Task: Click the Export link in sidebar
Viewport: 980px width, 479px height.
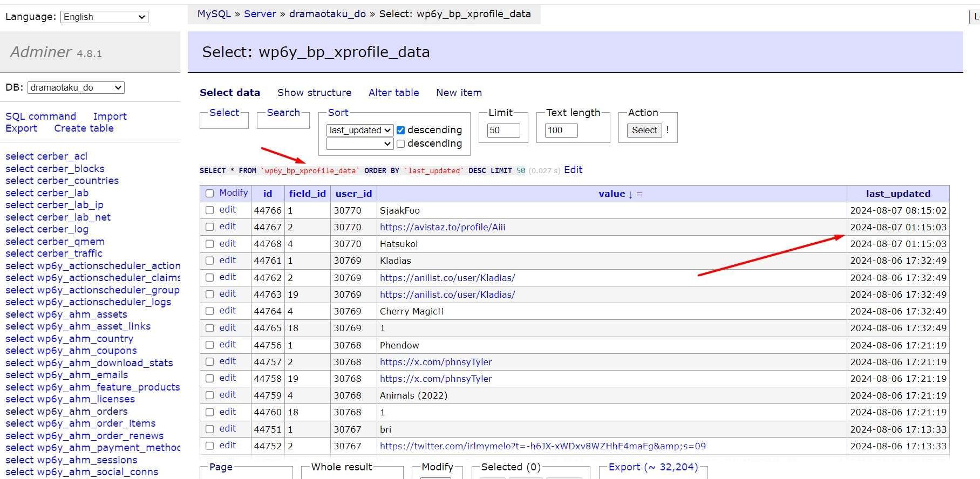Action: (x=21, y=128)
